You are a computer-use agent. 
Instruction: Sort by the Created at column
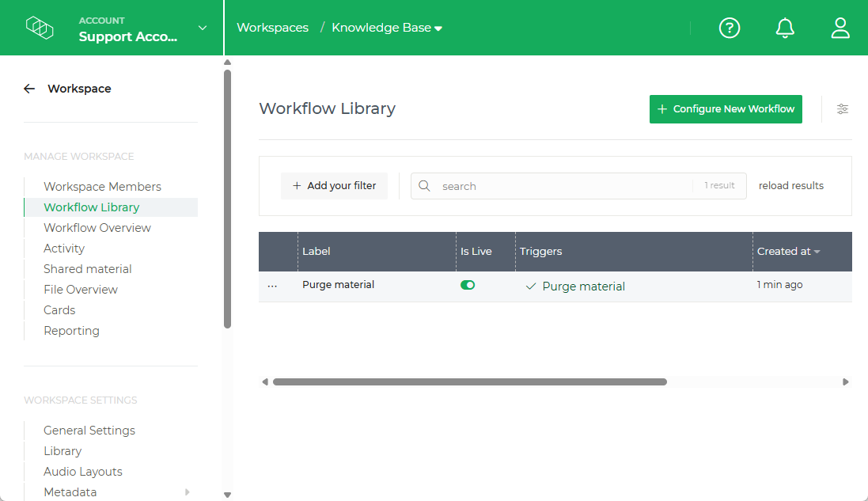788,252
